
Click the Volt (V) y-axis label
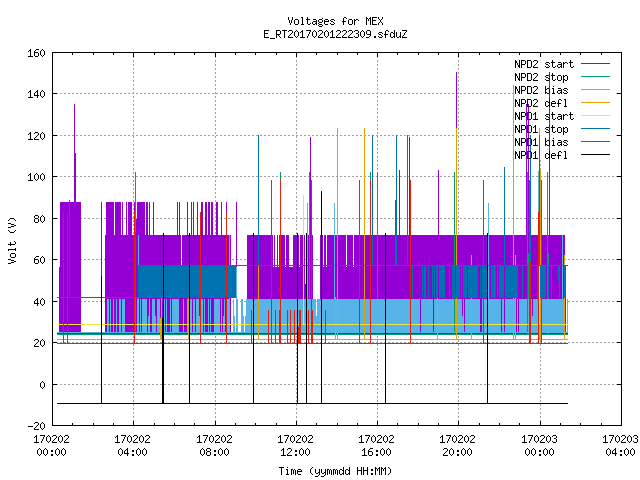click(x=12, y=241)
